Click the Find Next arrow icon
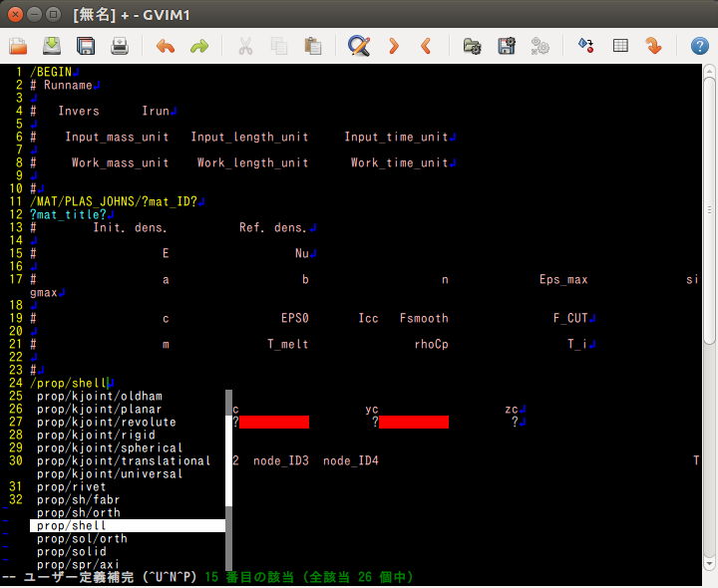The height and width of the screenshot is (588, 718). click(x=394, y=46)
